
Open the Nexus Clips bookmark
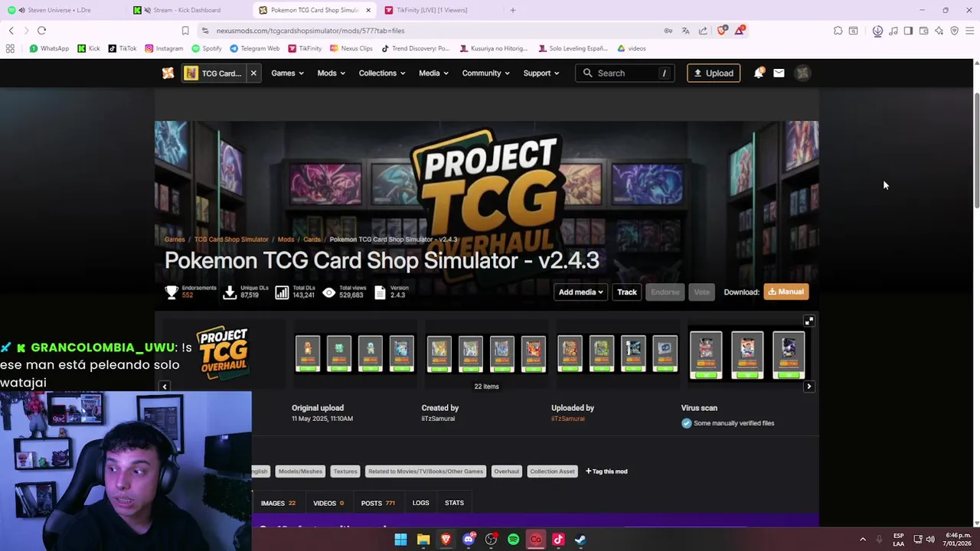pyautogui.click(x=351, y=48)
